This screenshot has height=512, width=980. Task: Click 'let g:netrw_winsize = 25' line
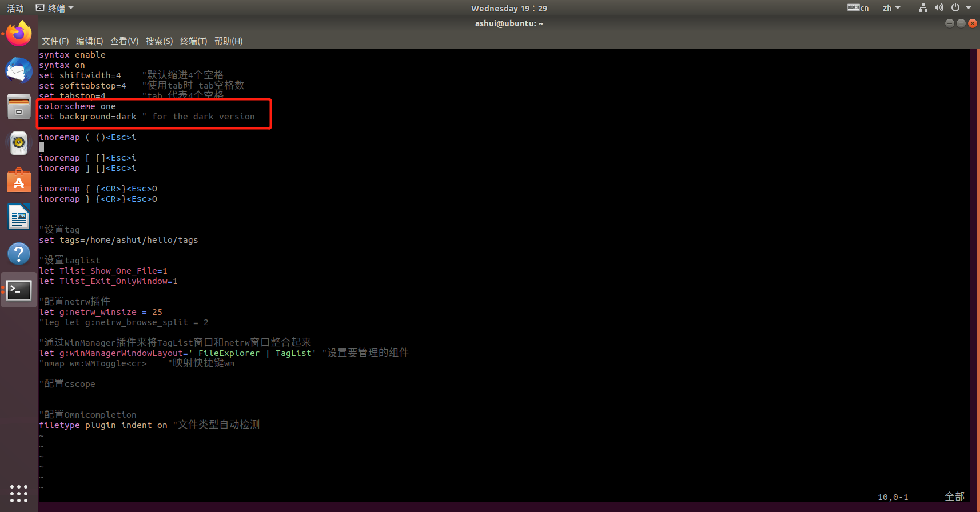point(101,312)
